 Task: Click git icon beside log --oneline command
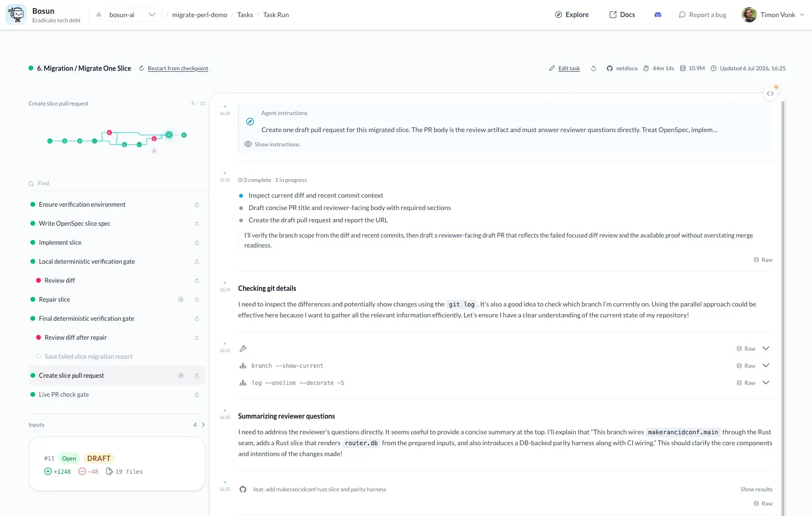tap(243, 383)
